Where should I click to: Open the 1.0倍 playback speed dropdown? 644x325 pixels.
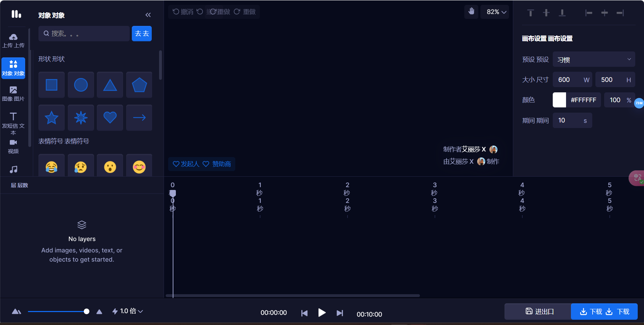[127, 311]
